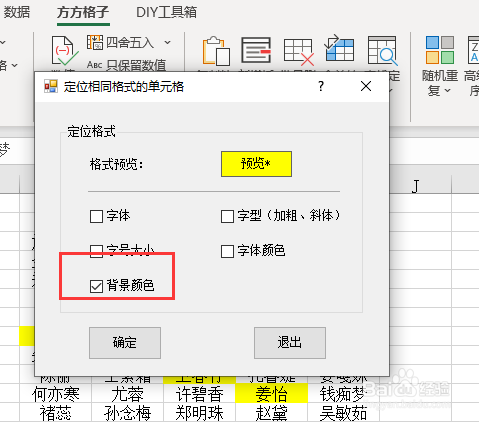Click the 四舍五入 rounding icon
The height and width of the screenshot is (422, 479).
95,42
